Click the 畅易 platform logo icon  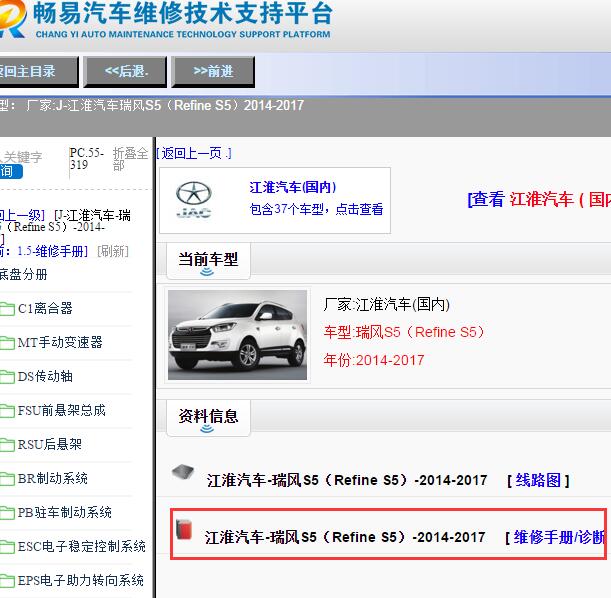click(13, 19)
